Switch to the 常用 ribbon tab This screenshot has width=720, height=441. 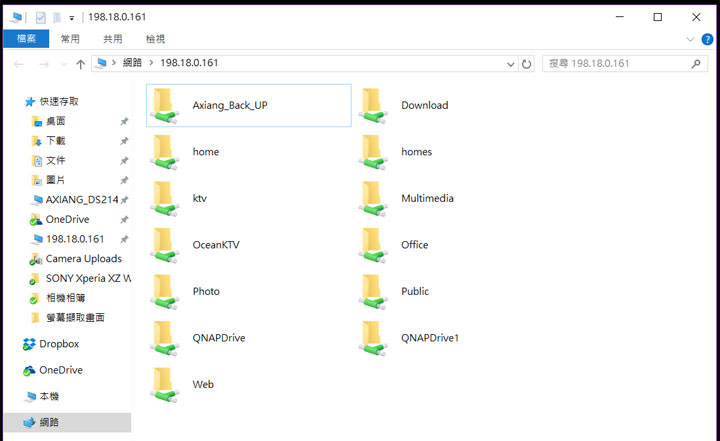70,39
